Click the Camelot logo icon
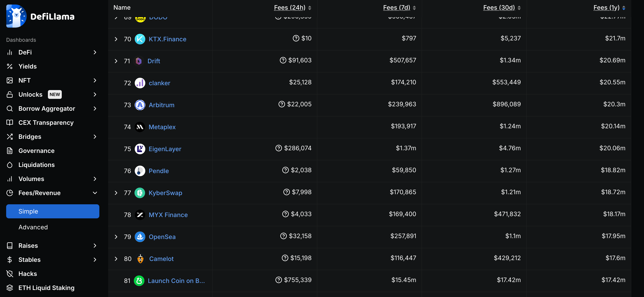Viewport: 644px width, 297px height. pyautogui.click(x=140, y=259)
